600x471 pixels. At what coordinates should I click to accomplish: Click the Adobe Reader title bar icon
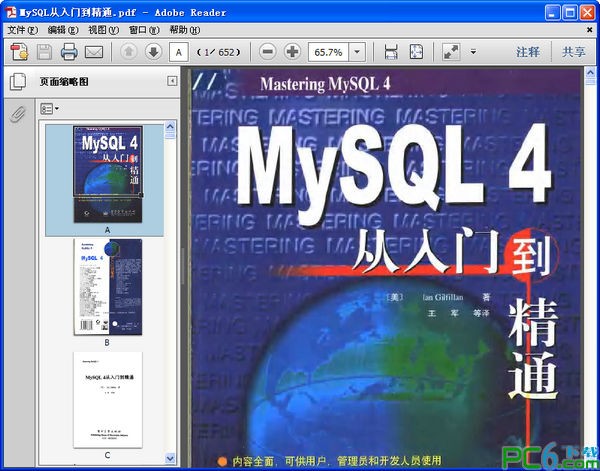(11, 12)
